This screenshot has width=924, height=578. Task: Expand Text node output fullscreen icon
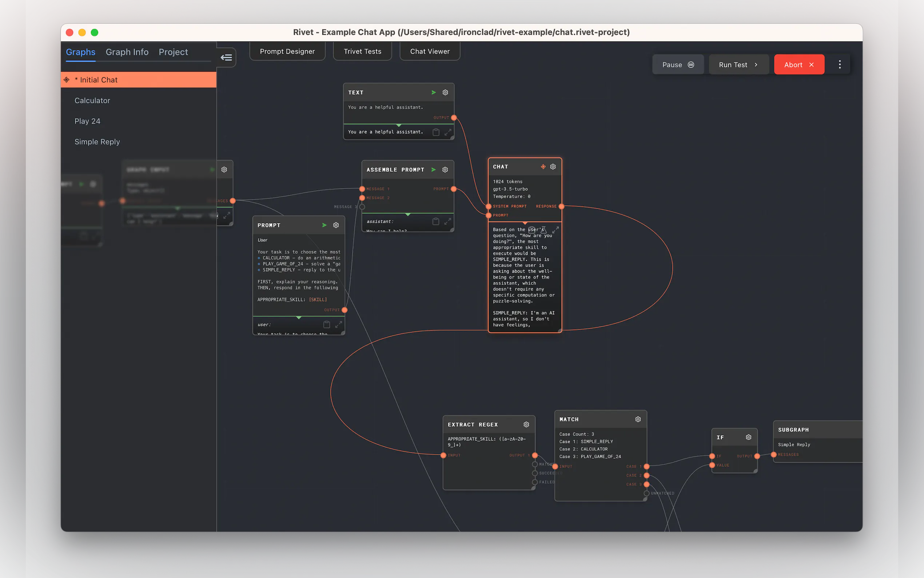448,132
